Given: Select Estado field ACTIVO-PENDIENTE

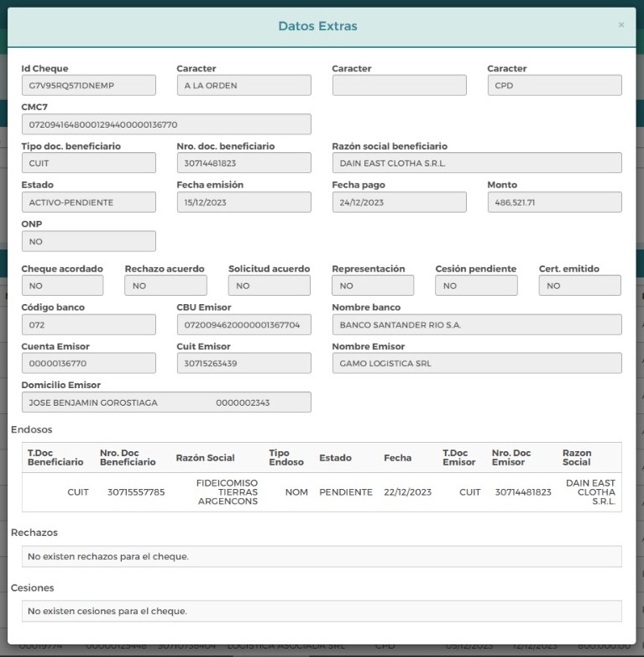Looking at the screenshot, I should 89,202.
